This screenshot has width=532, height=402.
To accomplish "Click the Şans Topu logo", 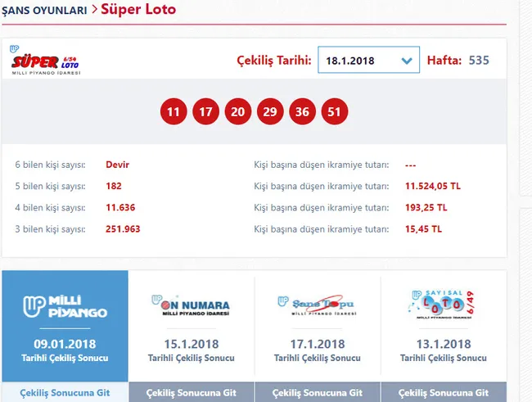I will [x=317, y=305].
